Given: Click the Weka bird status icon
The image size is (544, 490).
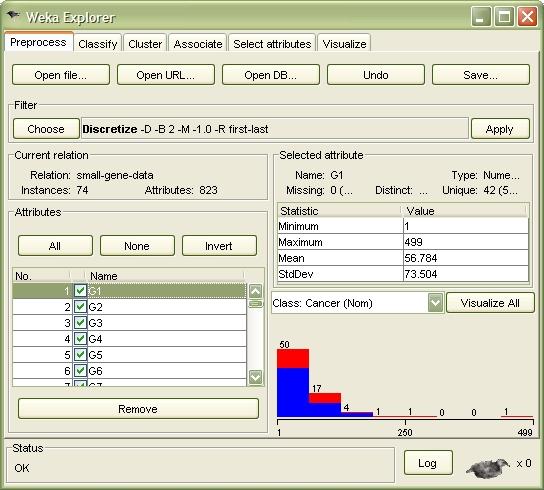Looking at the screenshot, I should coord(488,468).
